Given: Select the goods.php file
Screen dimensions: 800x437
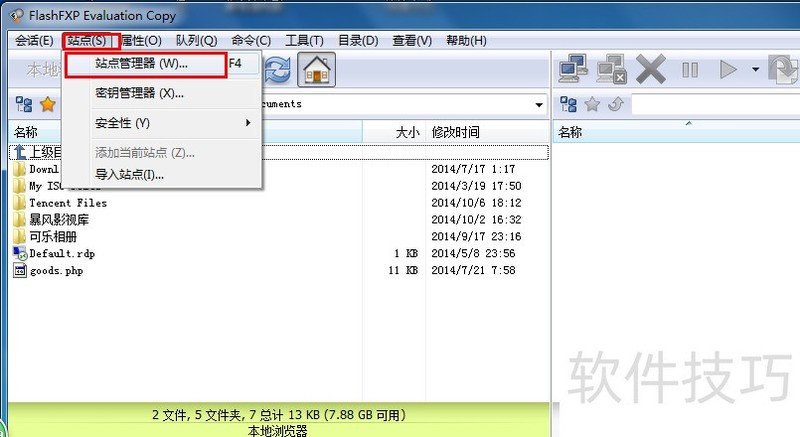Looking at the screenshot, I should 56,270.
